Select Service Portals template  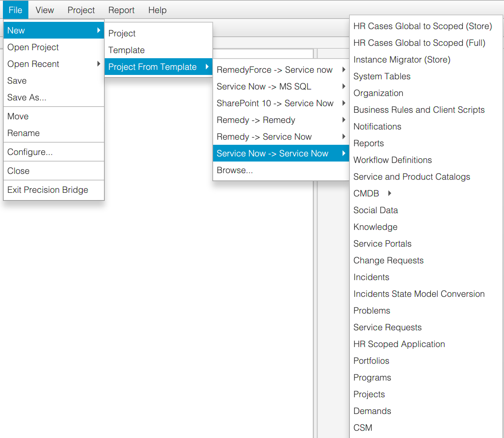tap(426, 243)
